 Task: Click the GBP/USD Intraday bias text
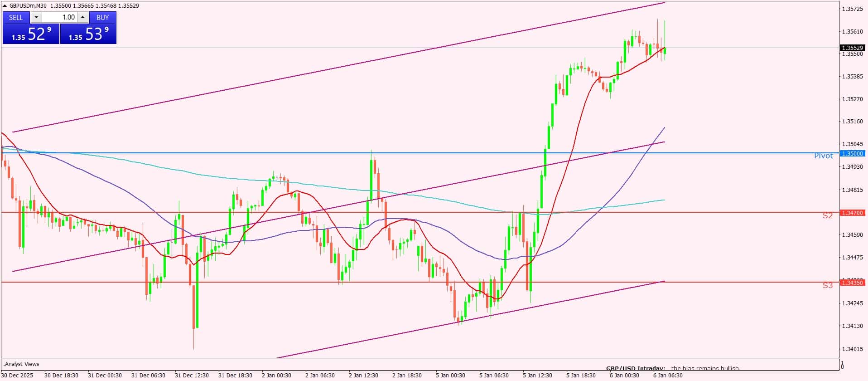click(673, 368)
